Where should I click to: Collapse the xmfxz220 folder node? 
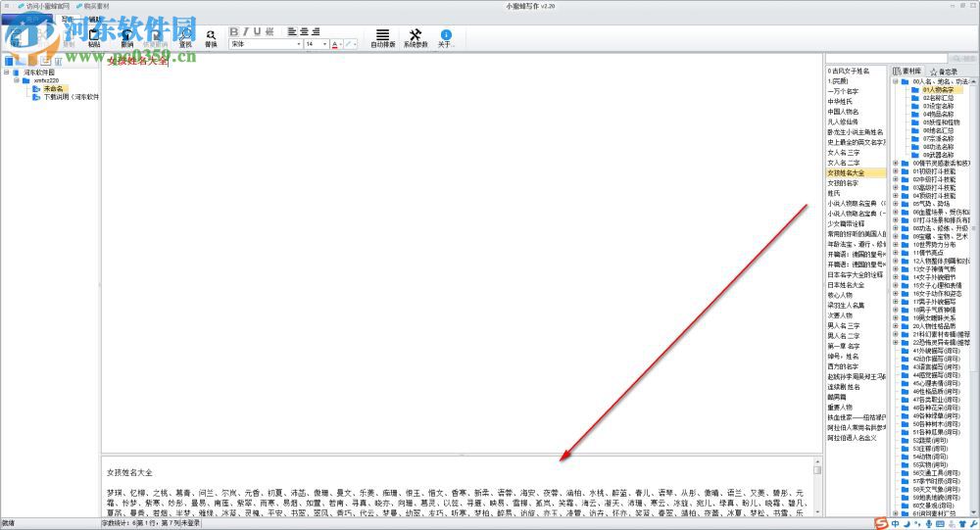(x=17, y=80)
